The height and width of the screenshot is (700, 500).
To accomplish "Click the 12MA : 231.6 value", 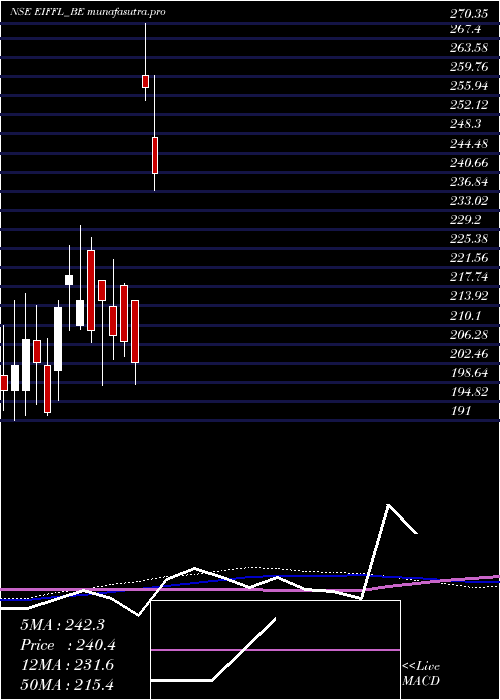I will [67, 665].
